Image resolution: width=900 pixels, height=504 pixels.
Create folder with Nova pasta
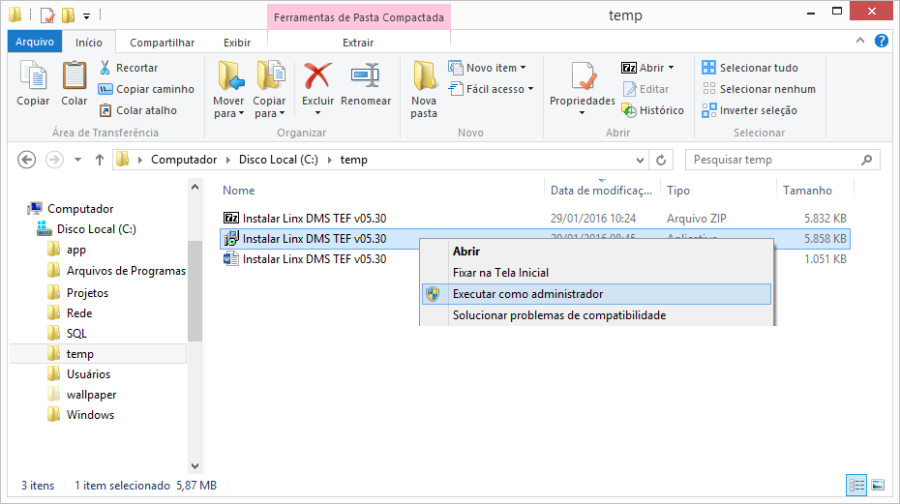(424, 89)
